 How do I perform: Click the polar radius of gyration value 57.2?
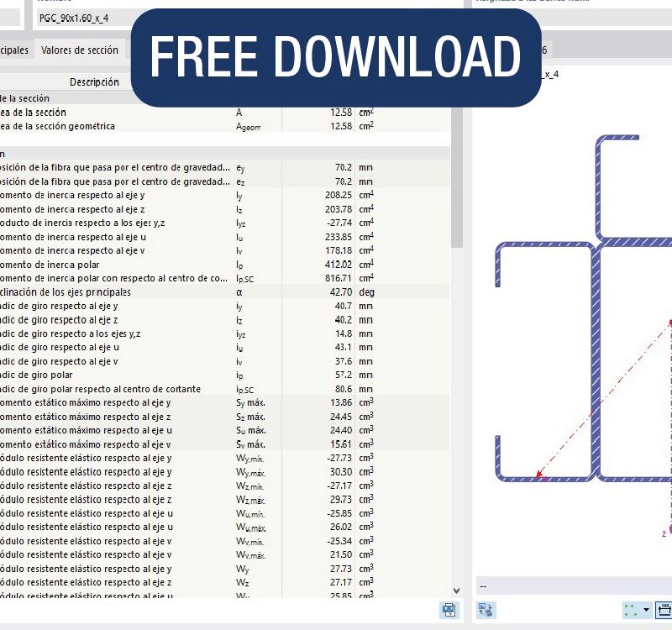[x=344, y=375]
